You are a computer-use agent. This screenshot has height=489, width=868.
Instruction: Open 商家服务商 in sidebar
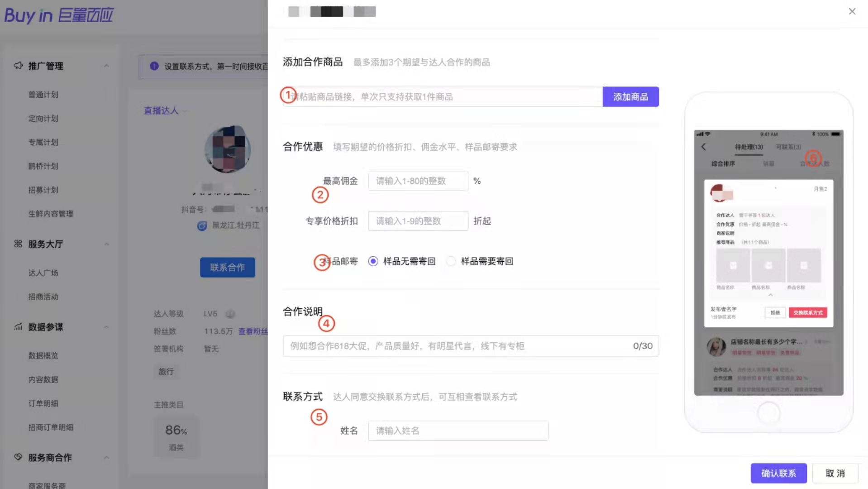[47, 485]
